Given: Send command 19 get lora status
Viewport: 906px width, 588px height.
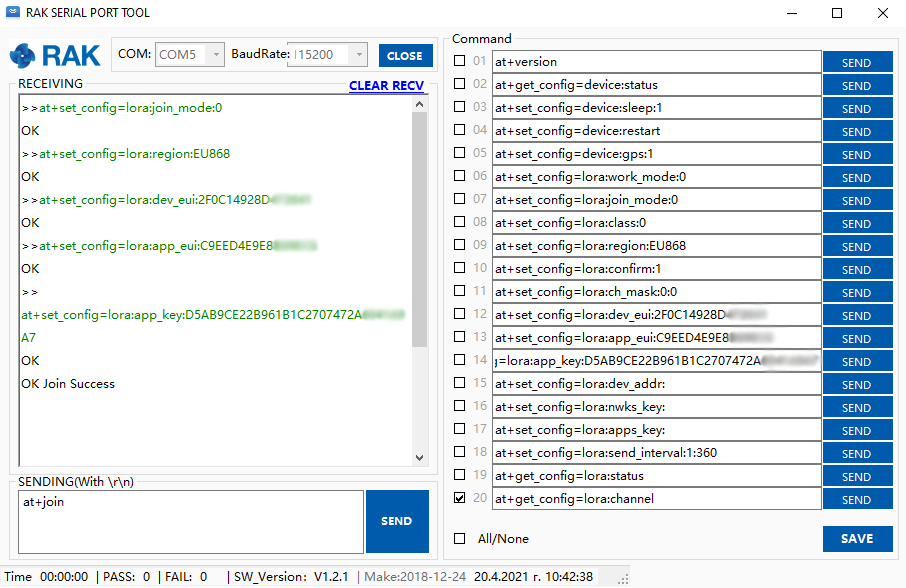Looking at the screenshot, I should (857, 476).
